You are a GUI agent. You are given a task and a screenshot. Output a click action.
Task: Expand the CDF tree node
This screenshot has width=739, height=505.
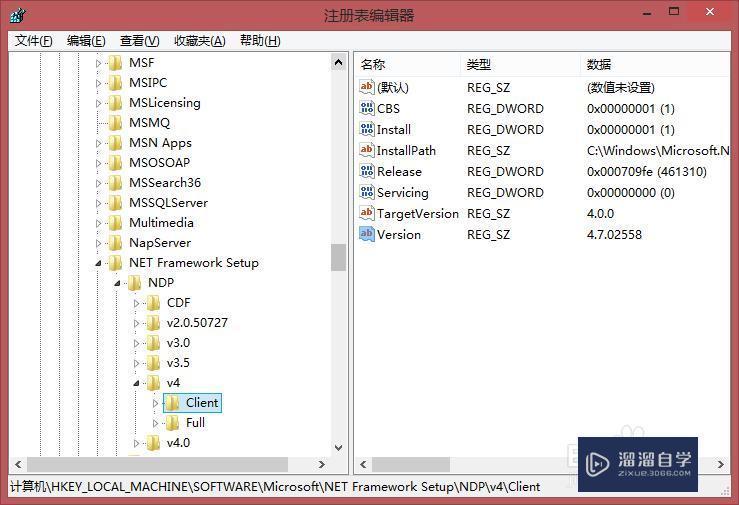[136, 303]
